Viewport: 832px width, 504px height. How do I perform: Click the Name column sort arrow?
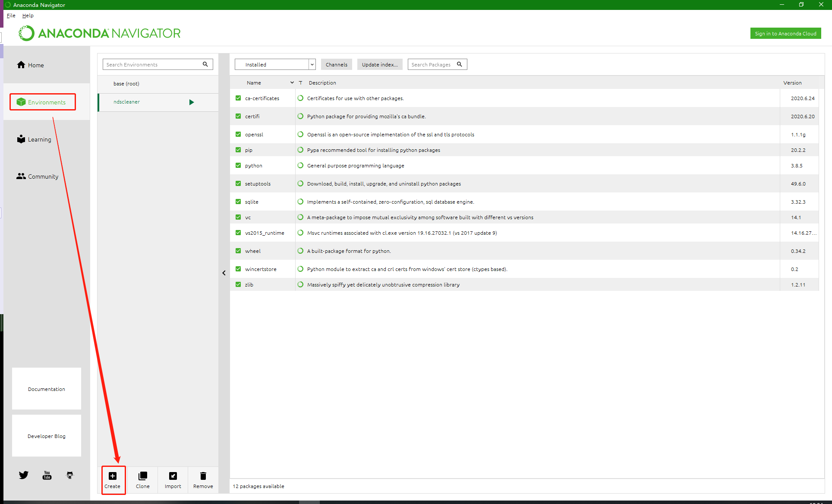click(292, 82)
